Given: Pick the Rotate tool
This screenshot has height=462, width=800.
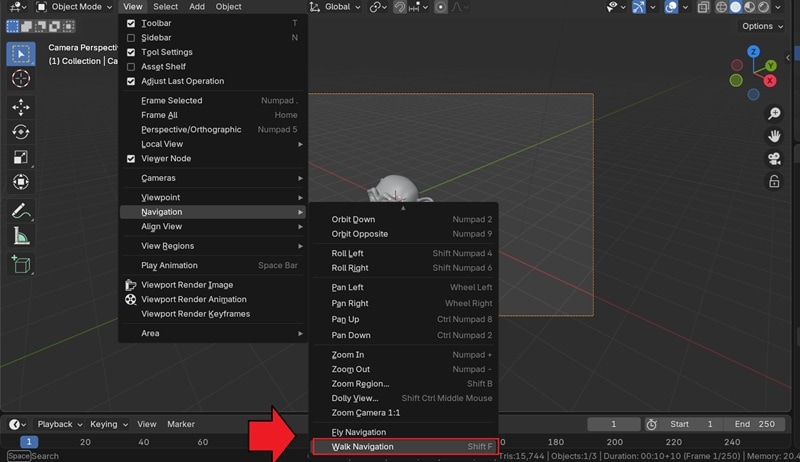Looking at the screenshot, I should [x=21, y=132].
